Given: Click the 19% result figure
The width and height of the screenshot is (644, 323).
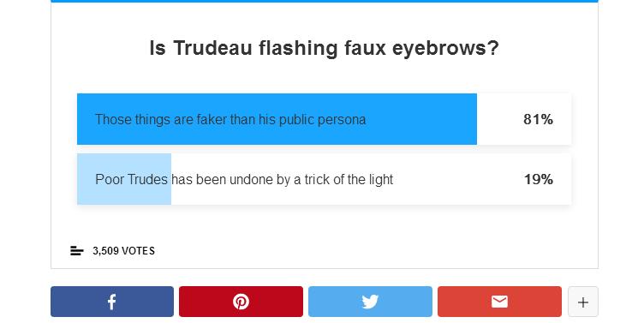Looking at the screenshot, I should (x=538, y=179).
